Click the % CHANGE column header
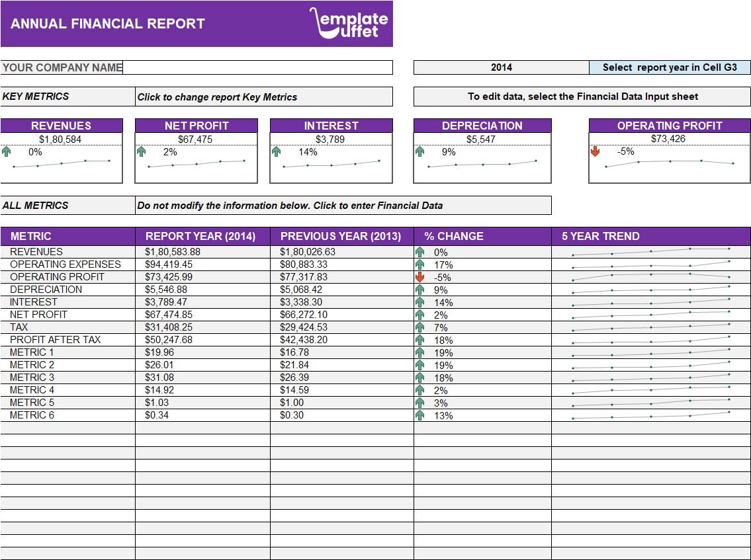751x560 pixels. pos(482,237)
